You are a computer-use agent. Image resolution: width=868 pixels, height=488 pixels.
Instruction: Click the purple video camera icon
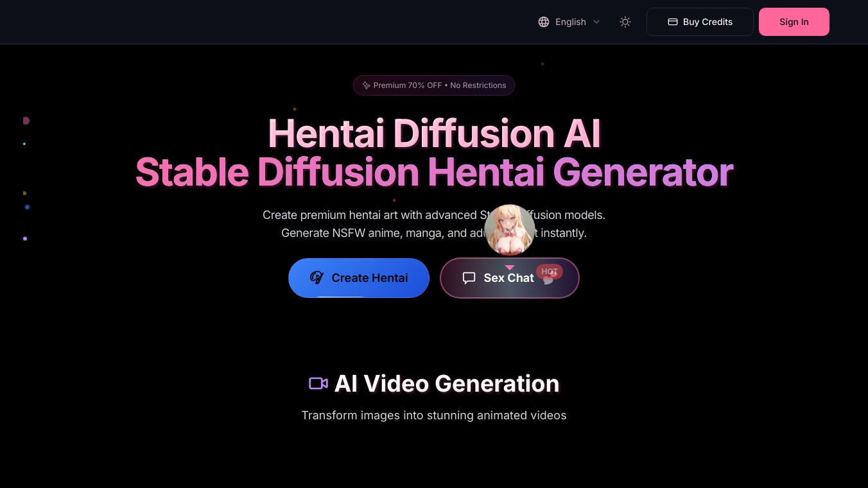[318, 383]
